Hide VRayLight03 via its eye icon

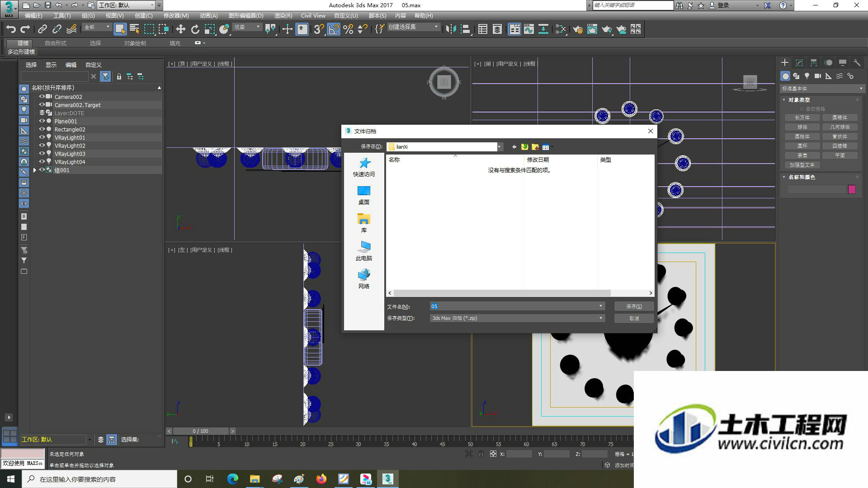pos(42,154)
